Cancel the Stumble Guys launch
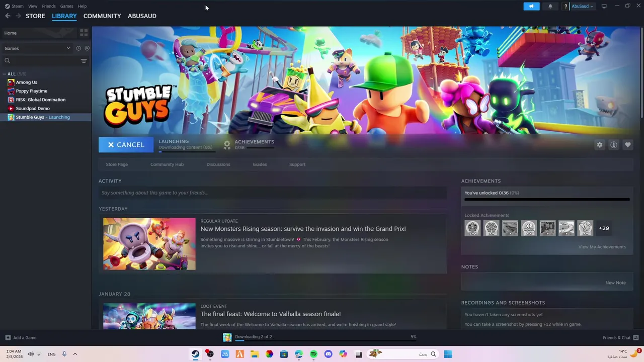The height and width of the screenshot is (362, 644). (x=126, y=145)
